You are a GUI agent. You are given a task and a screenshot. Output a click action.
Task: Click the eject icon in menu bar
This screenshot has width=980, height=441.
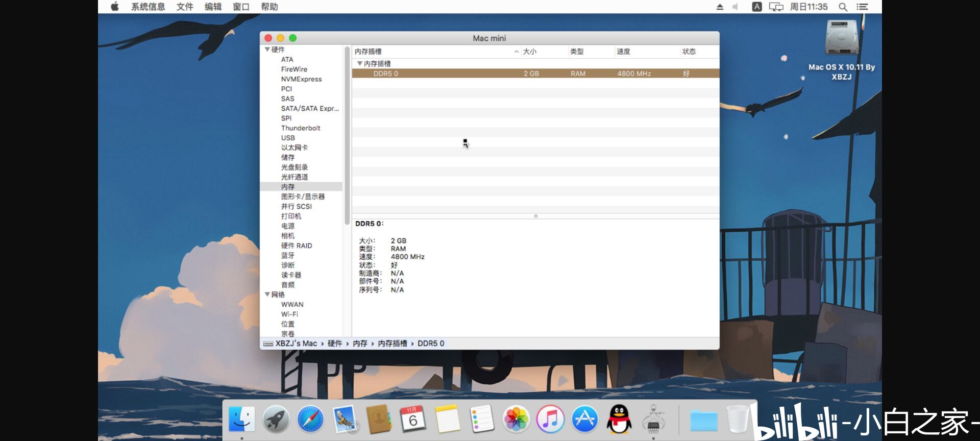720,7
